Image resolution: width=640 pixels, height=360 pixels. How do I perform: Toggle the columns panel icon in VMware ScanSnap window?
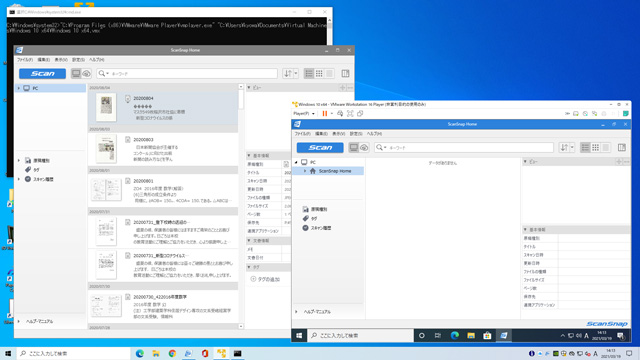(622, 147)
